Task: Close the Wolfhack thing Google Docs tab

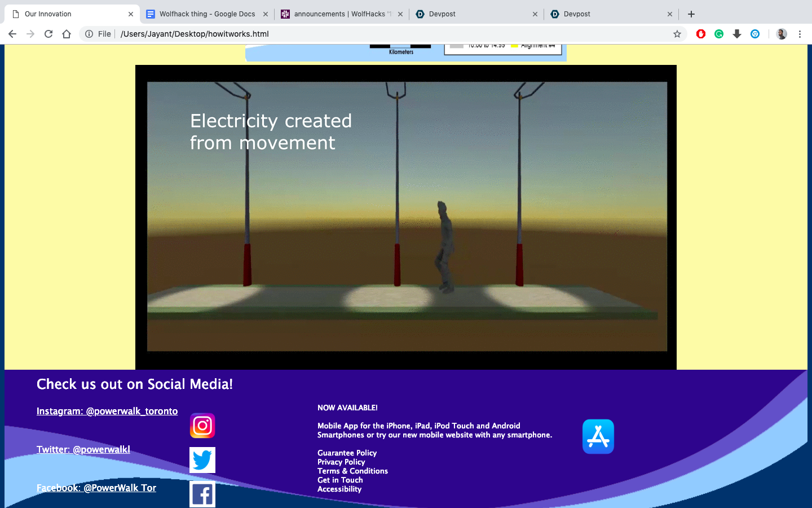Action: tap(266, 14)
